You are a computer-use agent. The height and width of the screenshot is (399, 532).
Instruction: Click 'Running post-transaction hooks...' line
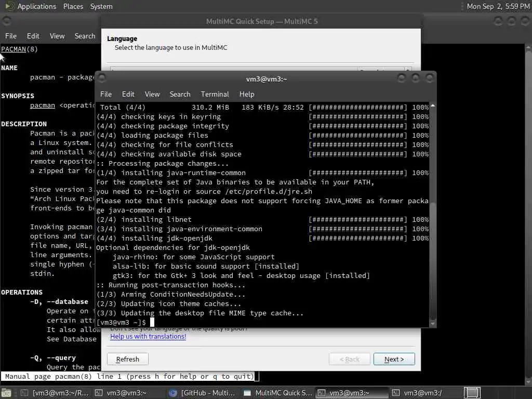(170, 285)
